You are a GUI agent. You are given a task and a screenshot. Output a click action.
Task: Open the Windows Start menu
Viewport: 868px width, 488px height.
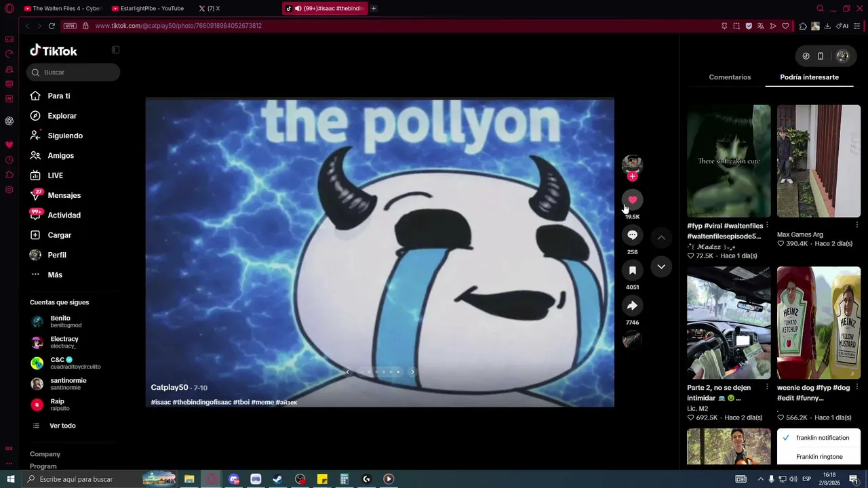click(11, 479)
